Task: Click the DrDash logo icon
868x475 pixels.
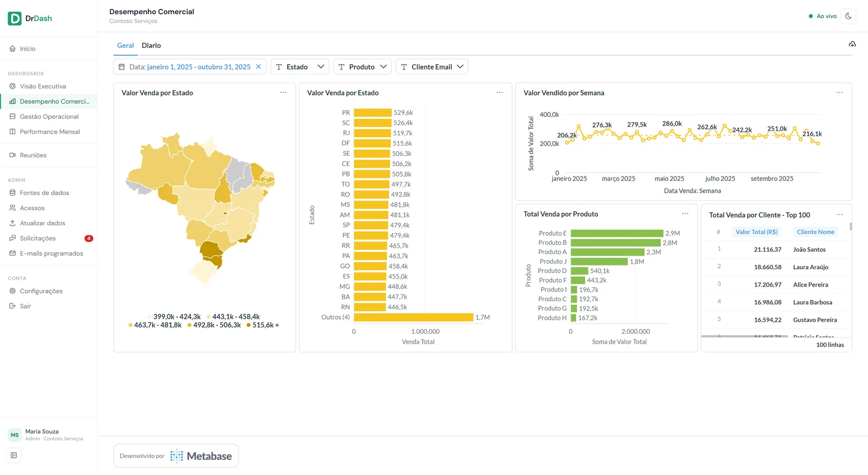Action: click(15, 18)
